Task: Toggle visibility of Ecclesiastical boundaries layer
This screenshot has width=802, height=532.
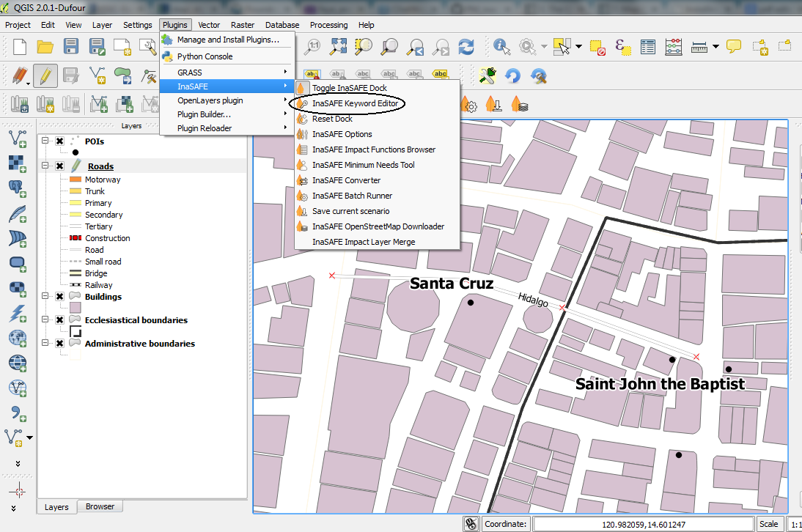Action: [60, 320]
